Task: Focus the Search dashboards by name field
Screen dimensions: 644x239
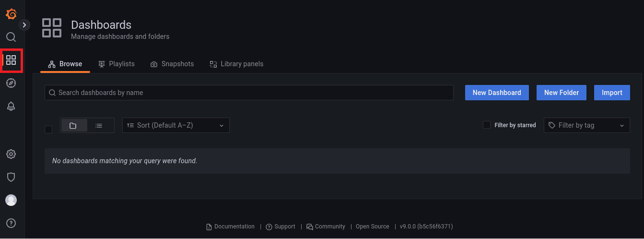Action: click(249, 93)
